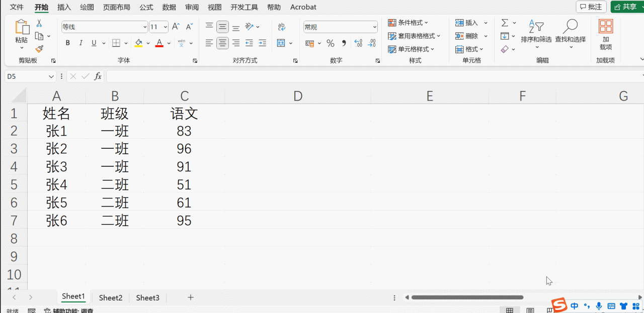The height and width of the screenshot is (313, 644).
Task: Click the Clear eraser icon
Action: click(x=505, y=49)
